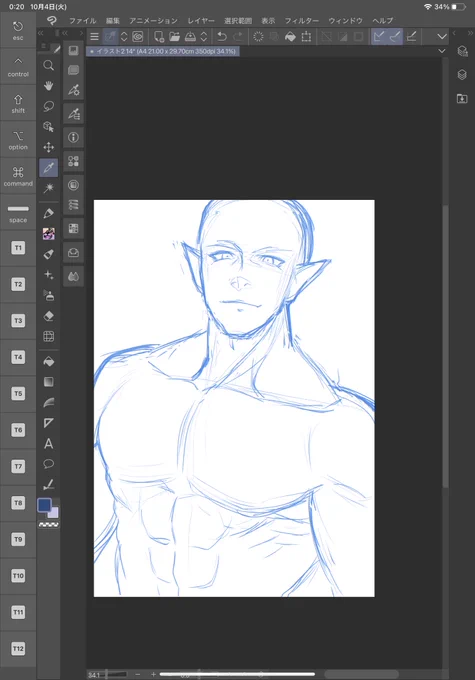Expand command bar overflow chevron

click(x=442, y=36)
